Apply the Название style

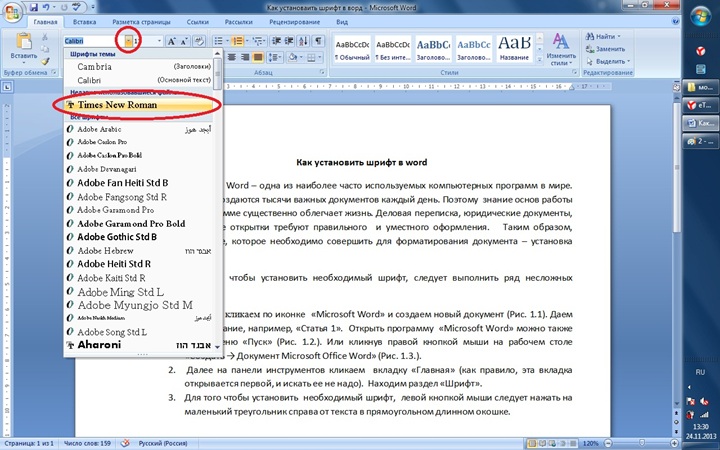514,49
